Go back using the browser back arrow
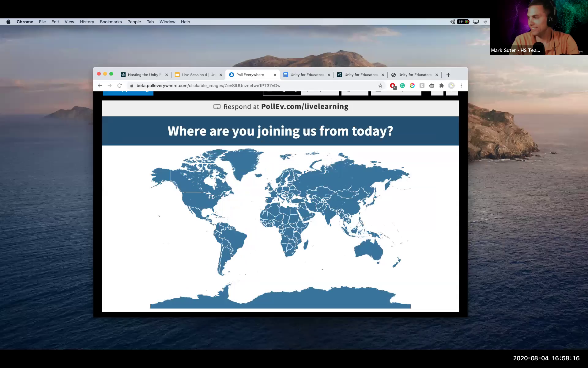Viewport: 588px width, 368px height. (x=100, y=86)
